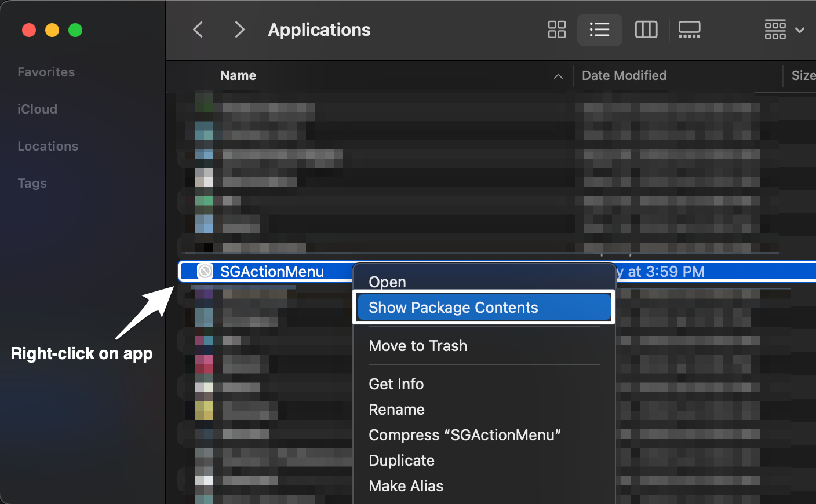
Task: Select Make Alias option
Action: pos(406,486)
